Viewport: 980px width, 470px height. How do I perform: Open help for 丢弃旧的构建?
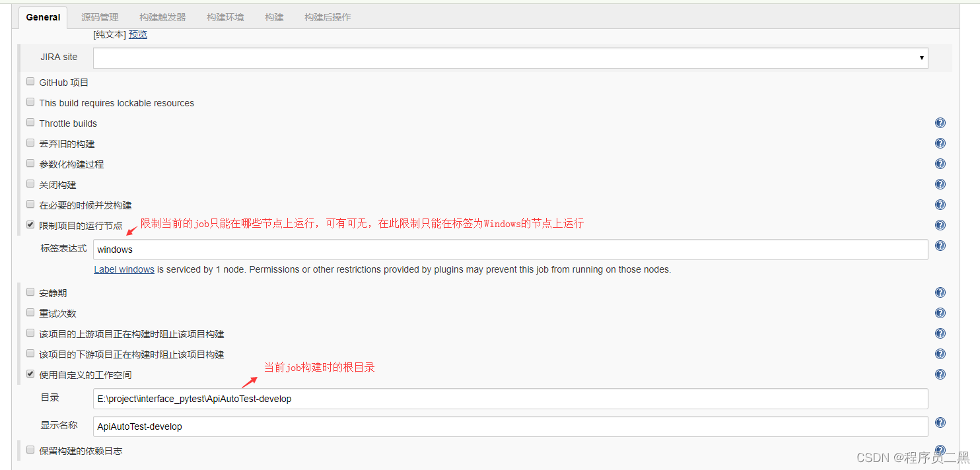coord(940,143)
